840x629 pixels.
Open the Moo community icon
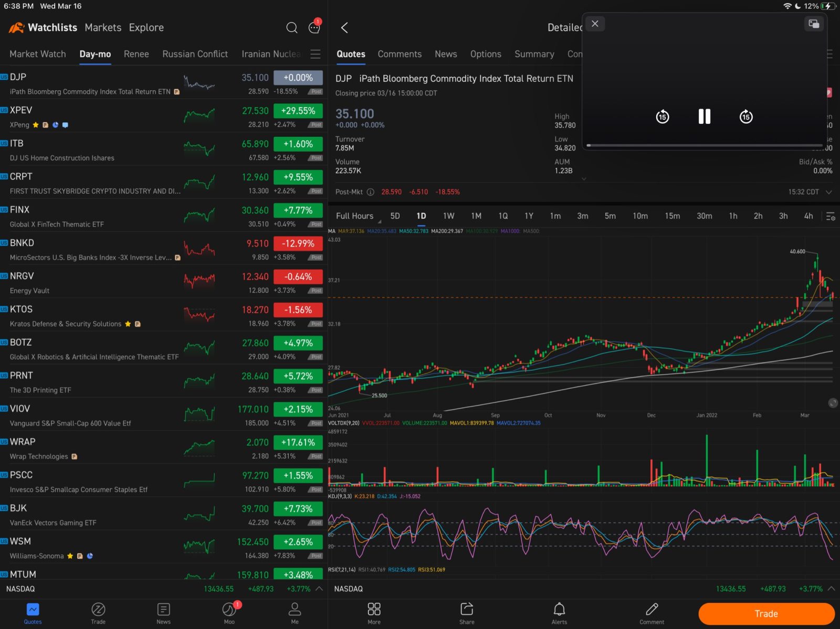[229, 613]
